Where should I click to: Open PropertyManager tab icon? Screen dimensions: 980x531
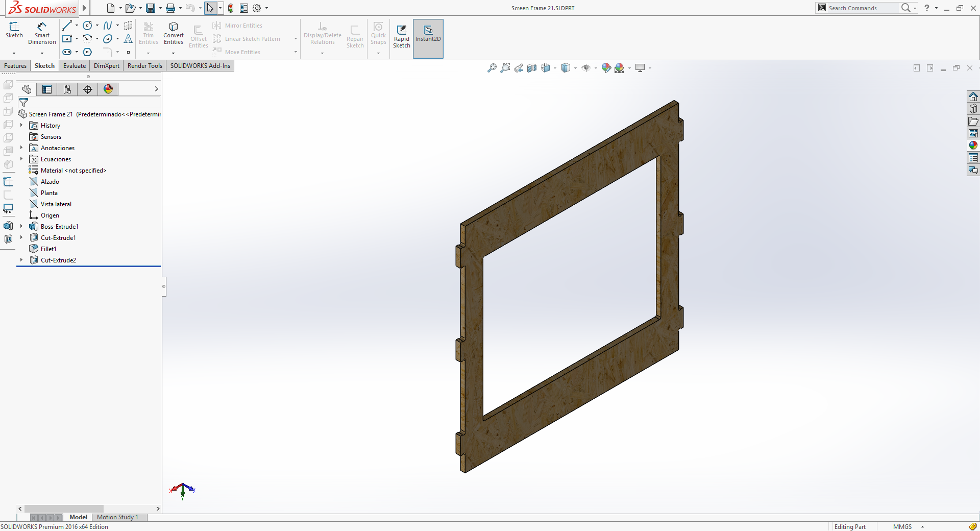coord(47,89)
